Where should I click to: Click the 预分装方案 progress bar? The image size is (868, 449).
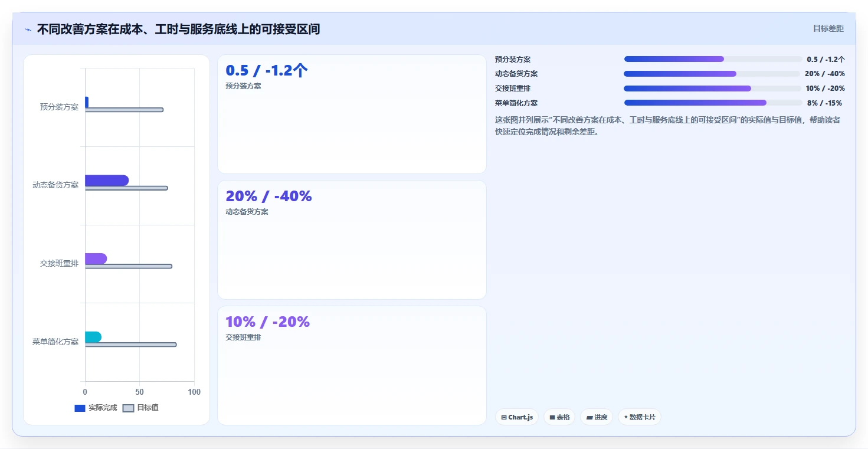pos(713,59)
